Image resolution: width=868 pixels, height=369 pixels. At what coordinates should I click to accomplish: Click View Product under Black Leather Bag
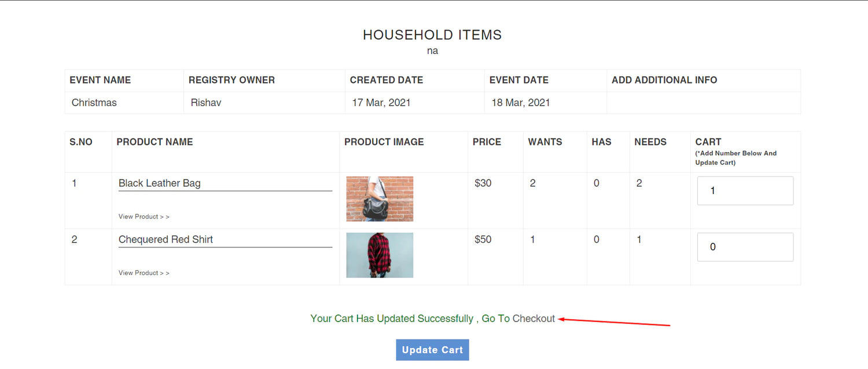[144, 217]
